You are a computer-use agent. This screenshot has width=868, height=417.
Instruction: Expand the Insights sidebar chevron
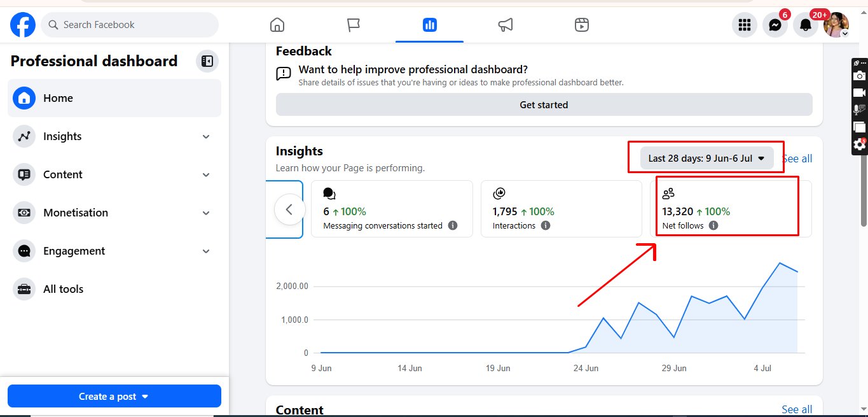pos(206,136)
